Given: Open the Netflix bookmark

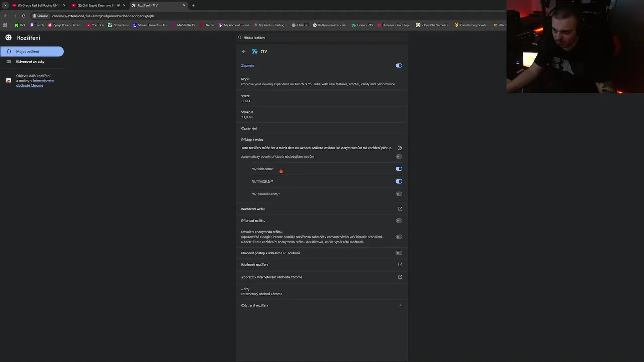Looking at the screenshot, I should (207, 25).
